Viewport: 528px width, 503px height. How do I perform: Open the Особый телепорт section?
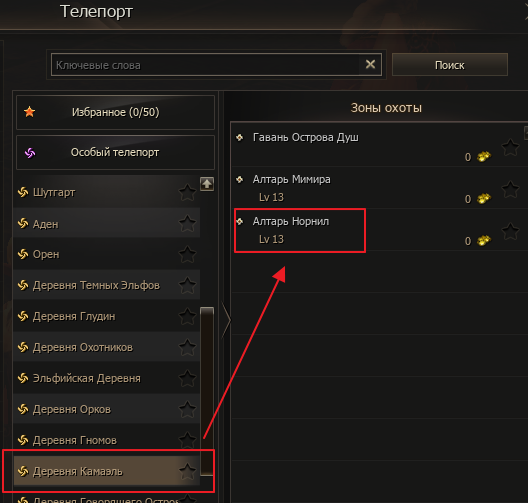(x=115, y=153)
